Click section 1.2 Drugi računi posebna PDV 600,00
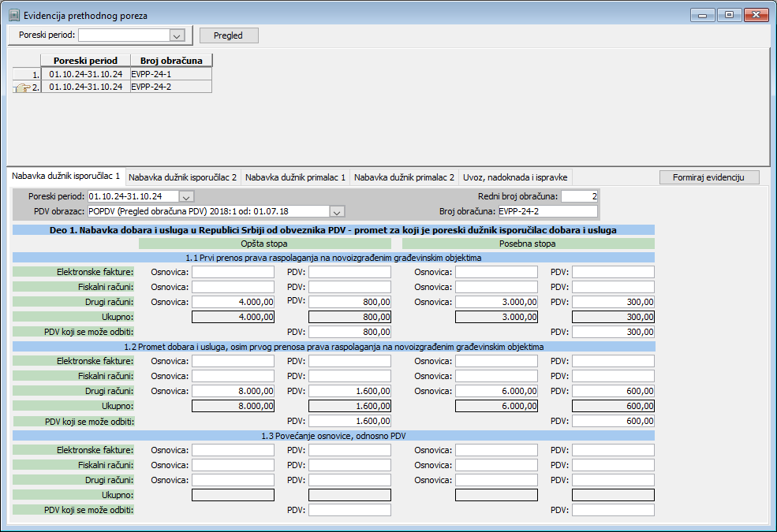The image size is (777, 532). coord(613,391)
